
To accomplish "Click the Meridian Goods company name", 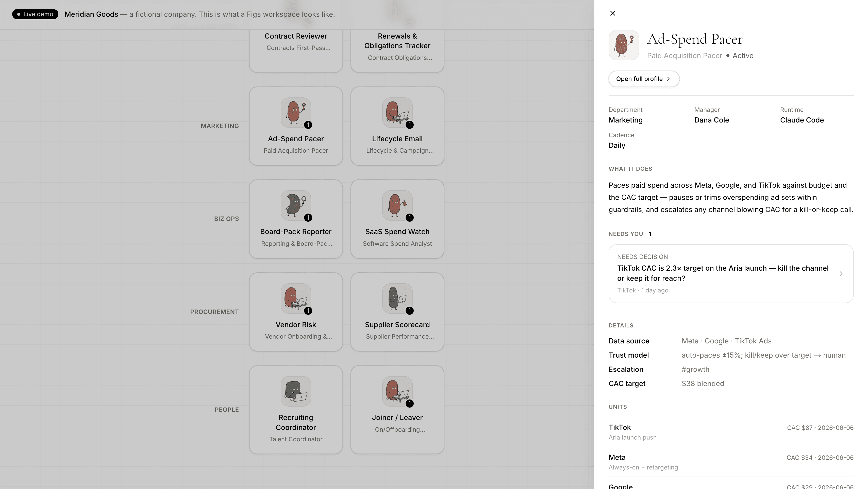I will click(x=91, y=14).
